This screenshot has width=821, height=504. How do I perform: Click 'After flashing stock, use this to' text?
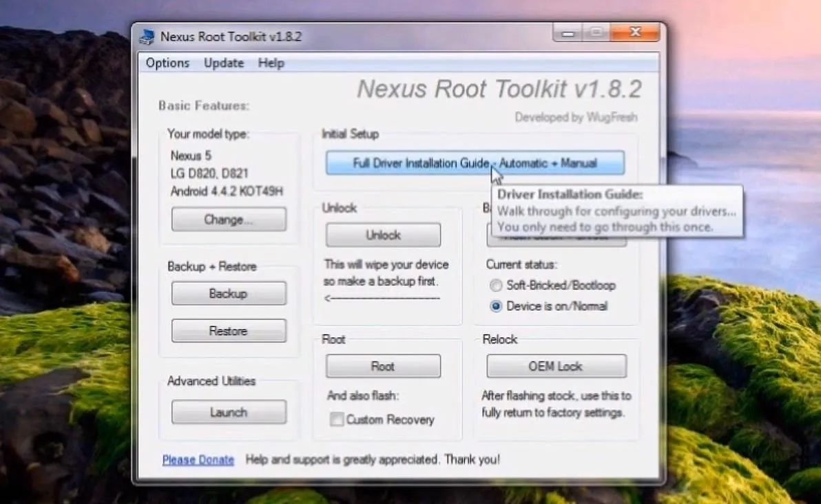tap(556, 396)
